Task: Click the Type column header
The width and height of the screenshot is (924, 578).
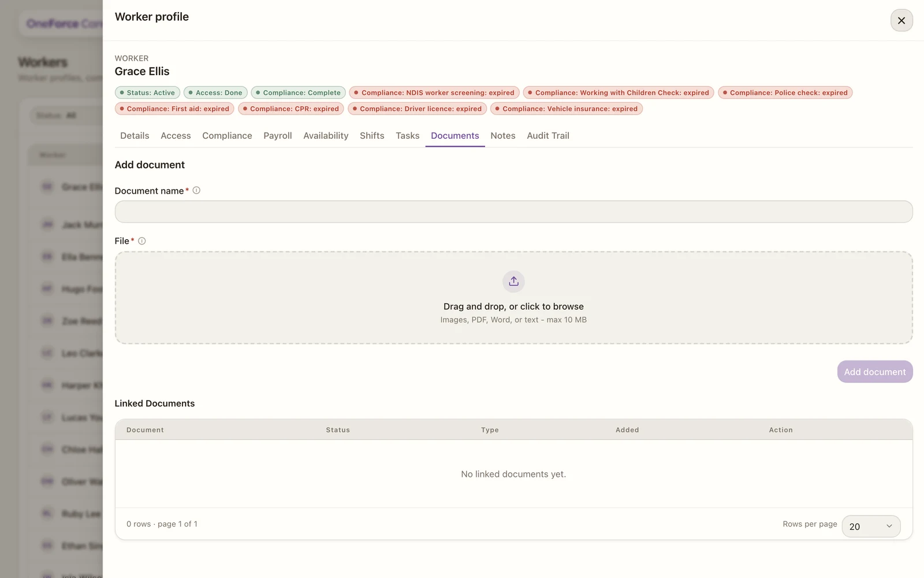Action: click(x=490, y=430)
